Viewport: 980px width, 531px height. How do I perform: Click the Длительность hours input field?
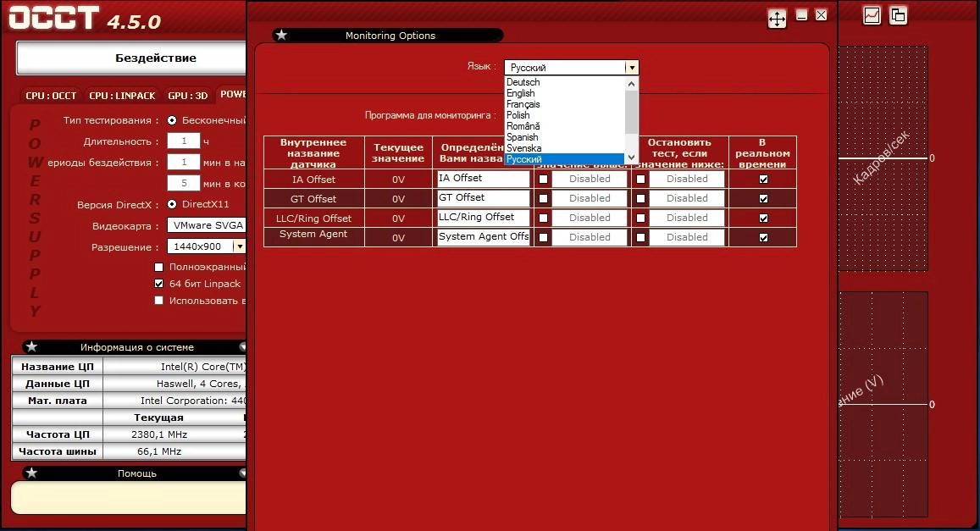[x=184, y=141]
